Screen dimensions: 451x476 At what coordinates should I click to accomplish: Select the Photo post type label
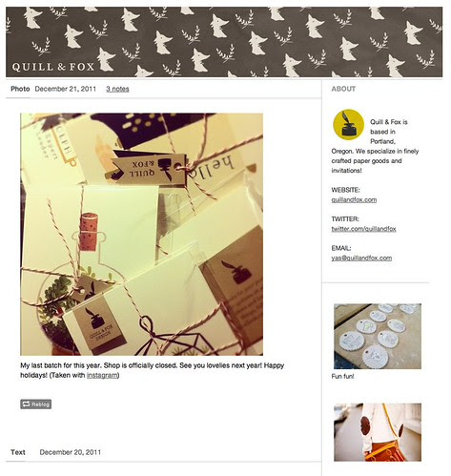[x=20, y=89]
